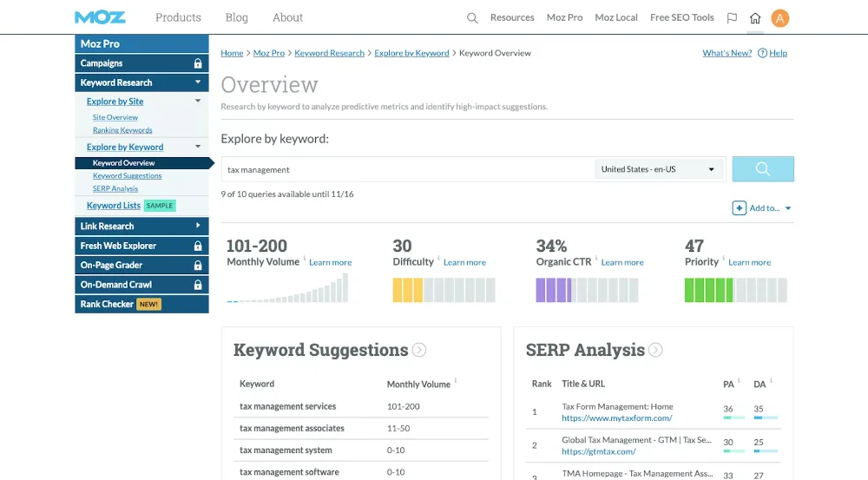Select Free SEO Tools in top navigation
The width and height of the screenshot is (868, 480).
(681, 17)
